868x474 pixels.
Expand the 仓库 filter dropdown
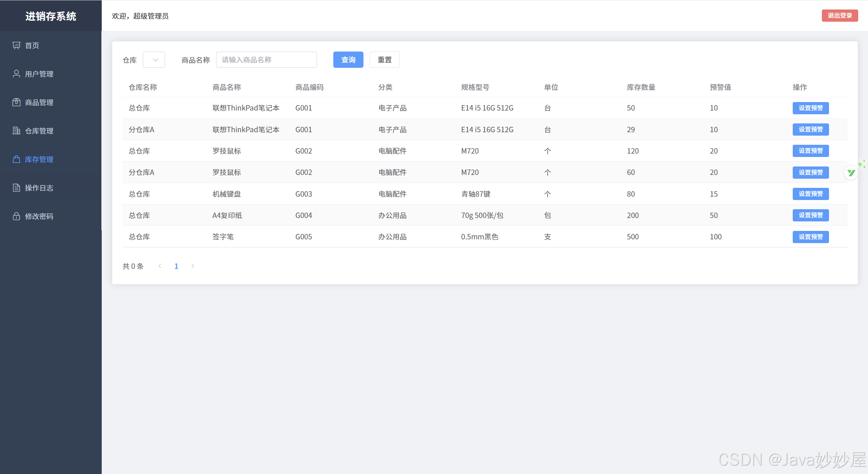154,60
